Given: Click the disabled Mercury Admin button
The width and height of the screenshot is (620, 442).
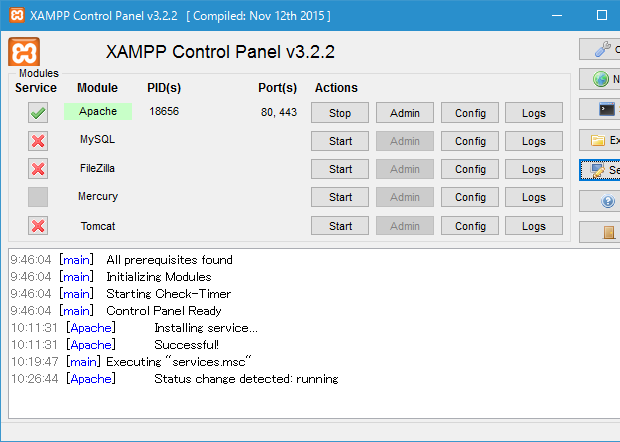Looking at the screenshot, I should (x=405, y=197).
